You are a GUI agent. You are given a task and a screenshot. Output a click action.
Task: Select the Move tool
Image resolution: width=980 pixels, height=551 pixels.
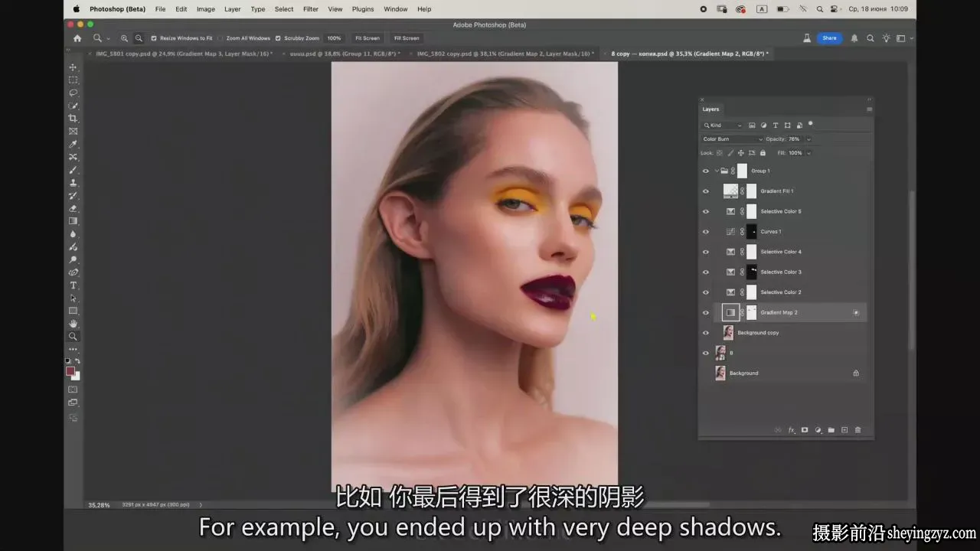pos(73,67)
